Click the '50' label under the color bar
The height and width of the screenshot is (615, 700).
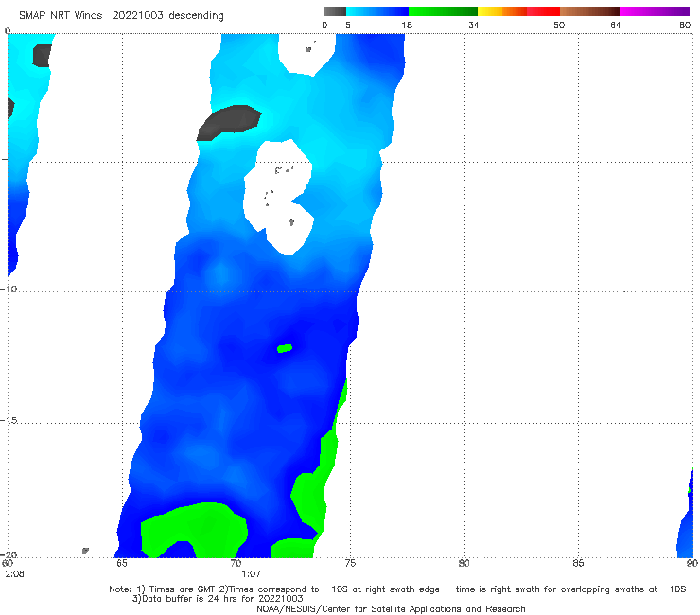pyautogui.click(x=559, y=26)
